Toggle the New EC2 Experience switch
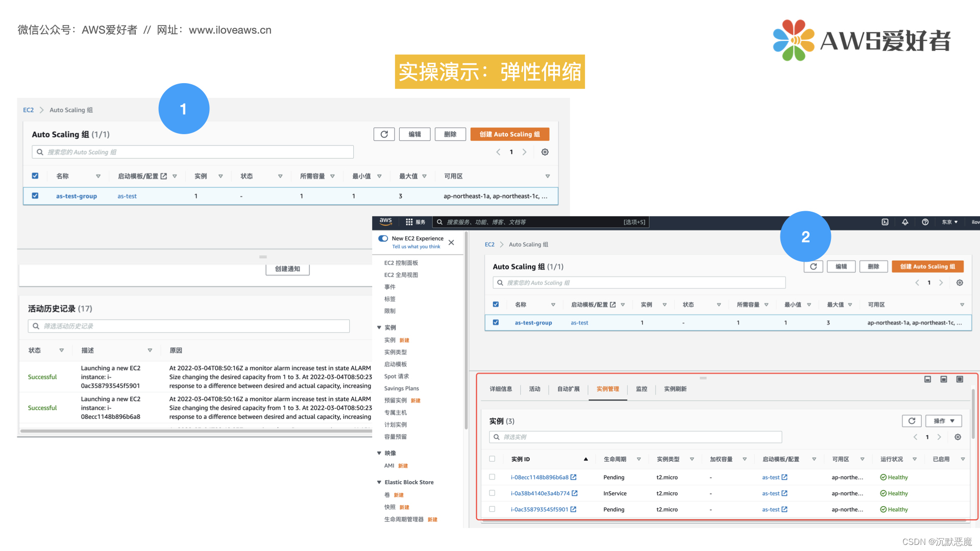This screenshot has width=980, height=551. coord(383,238)
